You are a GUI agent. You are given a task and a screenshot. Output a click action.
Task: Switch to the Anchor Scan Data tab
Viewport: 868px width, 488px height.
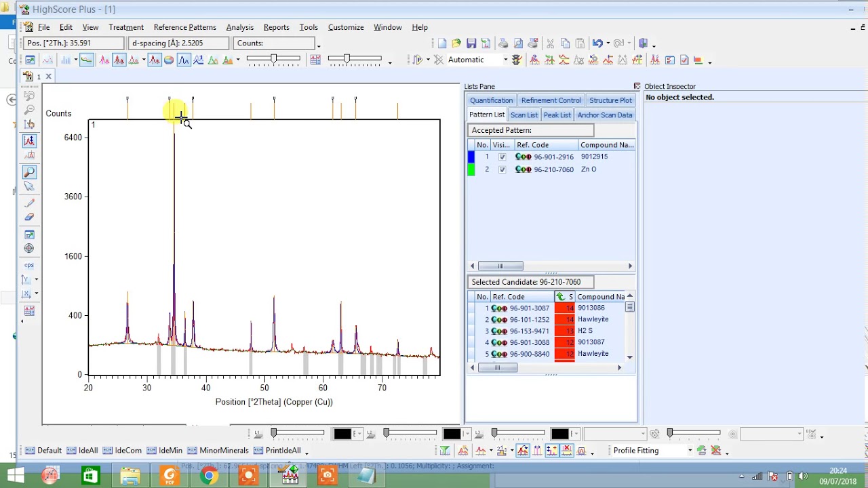[x=605, y=115]
